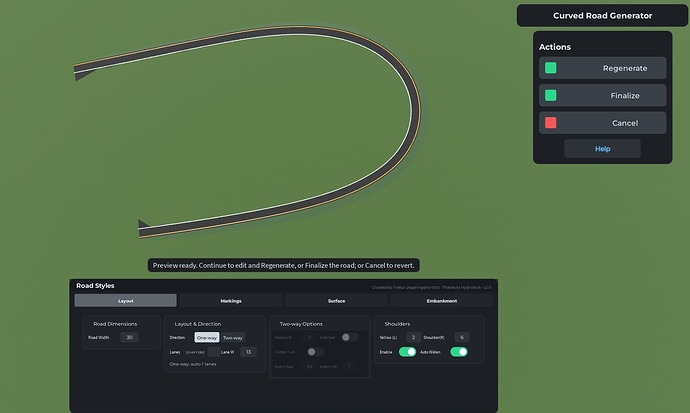The width and height of the screenshot is (690, 413).
Task: Switch to the Layout tab
Action: (x=125, y=301)
